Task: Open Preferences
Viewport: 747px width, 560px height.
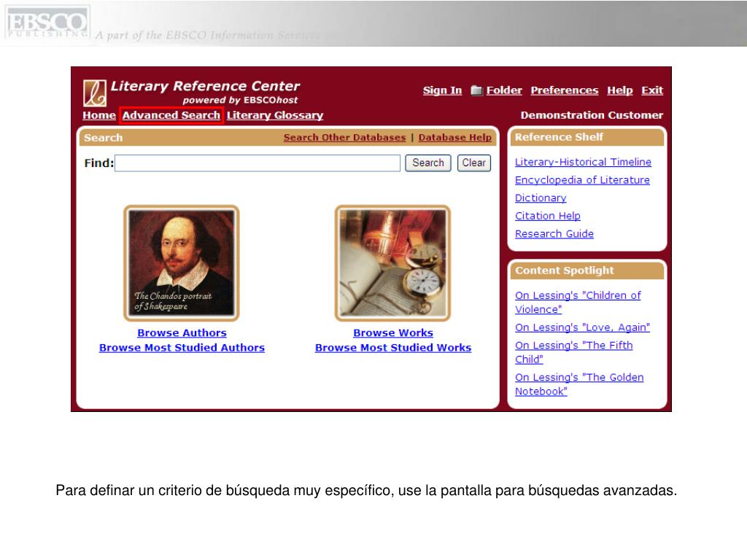Action: [x=565, y=90]
